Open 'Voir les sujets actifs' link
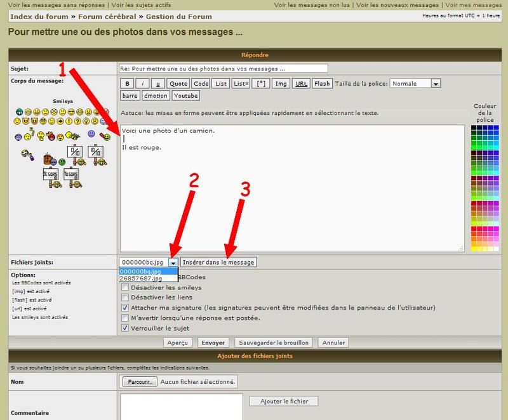Image resolution: width=508 pixels, height=420 pixels. point(132,4)
